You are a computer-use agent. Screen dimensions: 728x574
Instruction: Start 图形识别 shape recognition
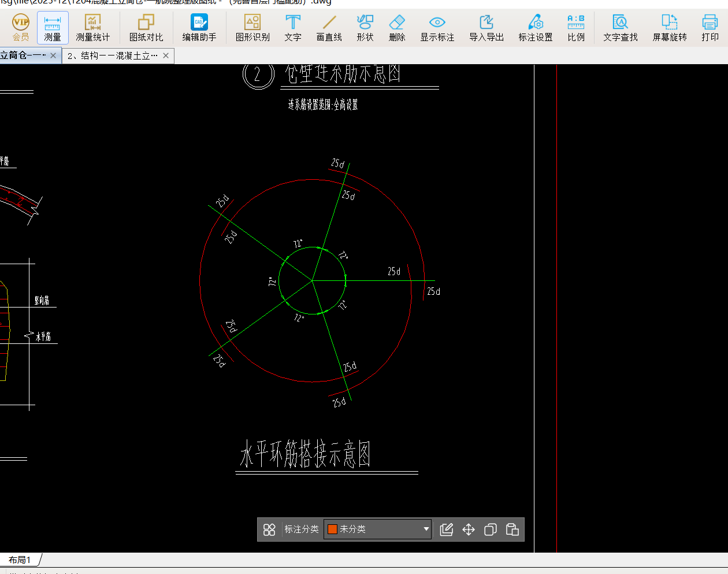252,28
